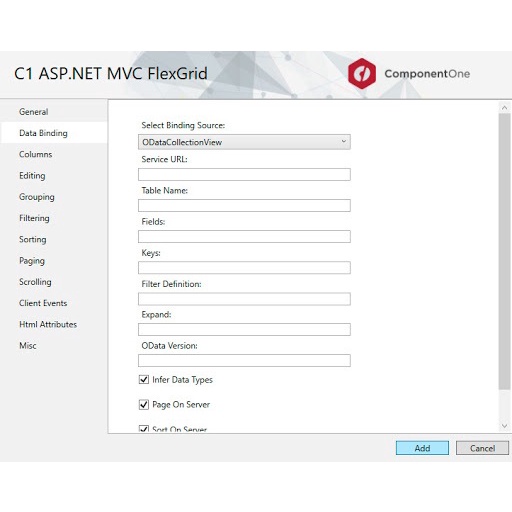512x512 pixels.
Task: Click the ComponentOne hexagon logo icon
Action: click(362, 74)
